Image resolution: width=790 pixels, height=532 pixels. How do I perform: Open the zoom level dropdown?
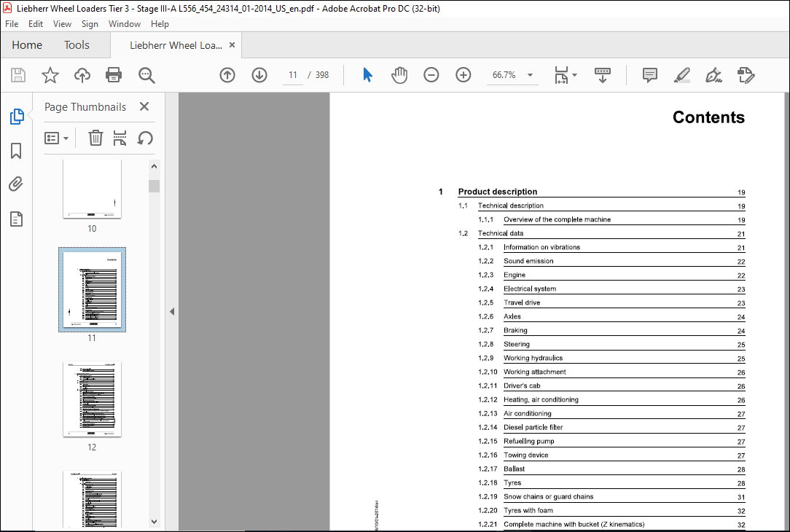click(x=530, y=75)
